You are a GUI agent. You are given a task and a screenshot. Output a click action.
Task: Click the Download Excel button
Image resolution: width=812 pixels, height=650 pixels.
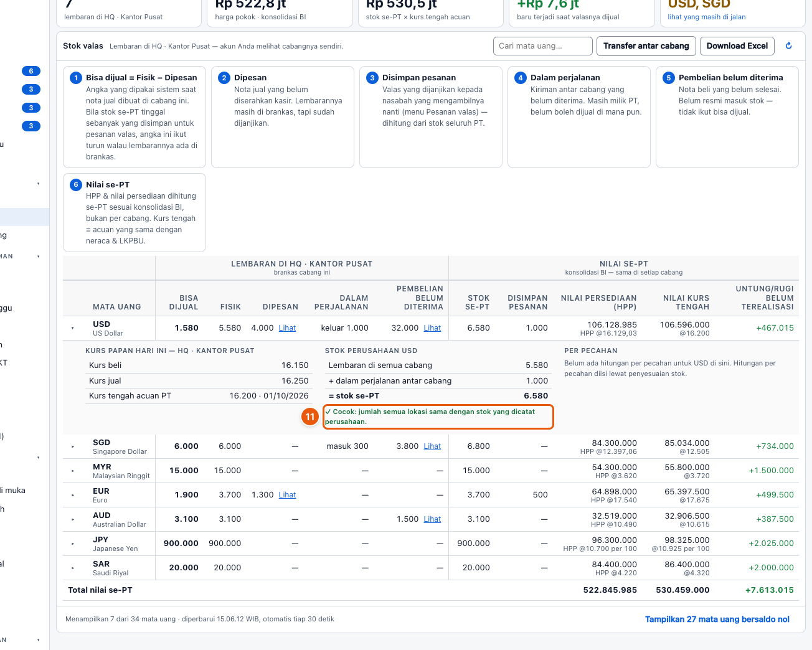(737, 46)
